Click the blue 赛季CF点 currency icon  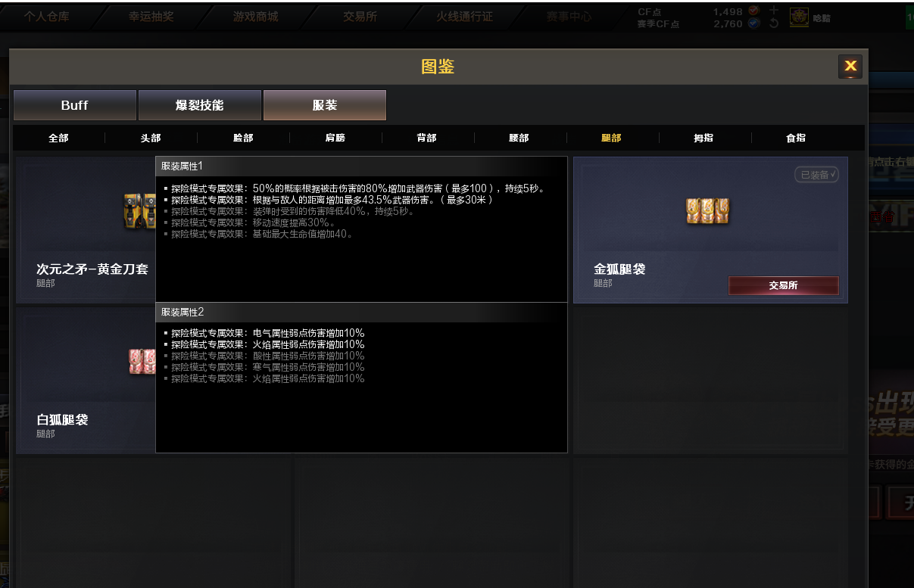pyautogui.click(x=753, y=23)
